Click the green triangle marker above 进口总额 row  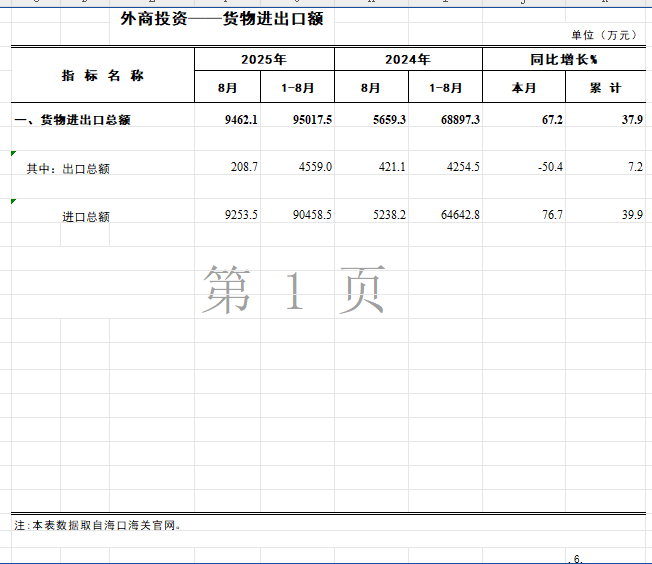tap(14, 202)
